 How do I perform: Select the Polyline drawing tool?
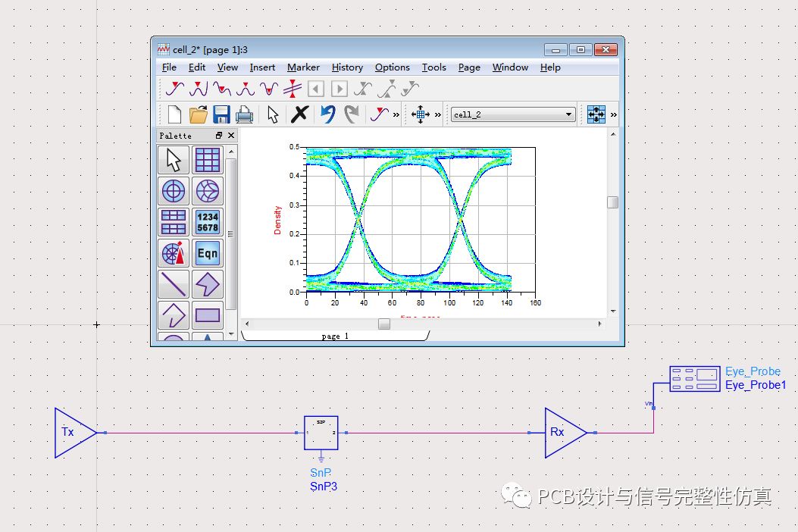(174, 315)
